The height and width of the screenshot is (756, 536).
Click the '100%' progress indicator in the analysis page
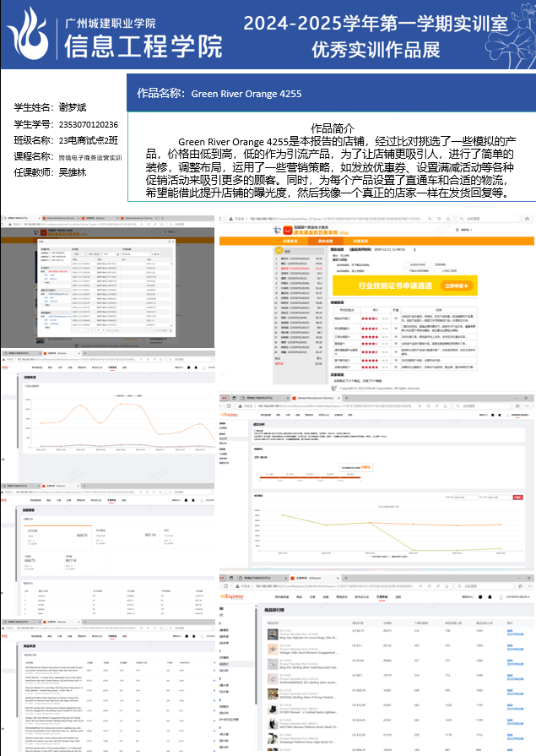click(x=365, y=466)
